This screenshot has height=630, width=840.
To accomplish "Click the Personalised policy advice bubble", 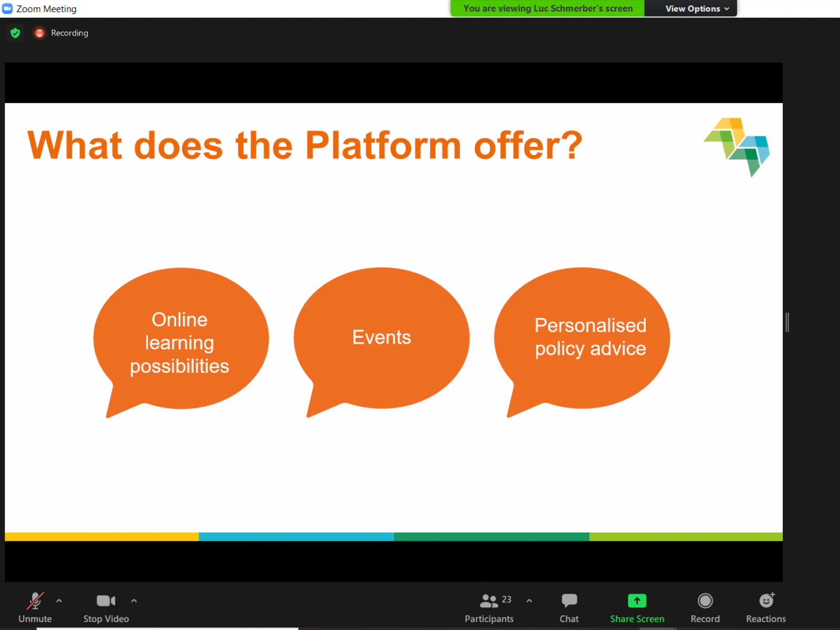I will 583,338.
